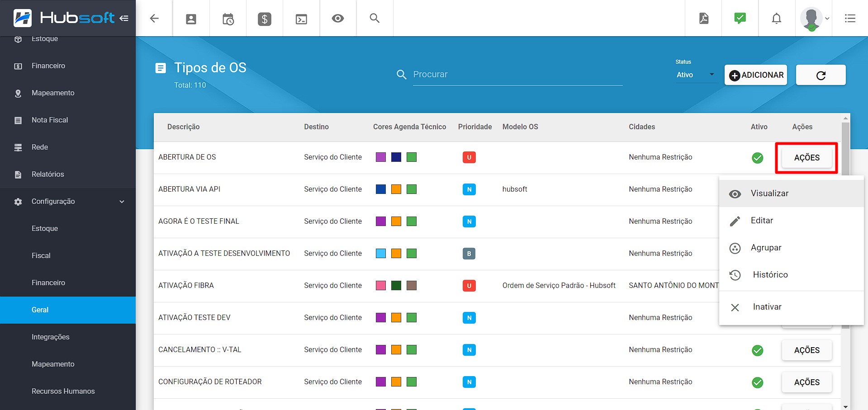
Task: Collapse the Configuração section in the sidebar
Action: click(x=121, y=202)
